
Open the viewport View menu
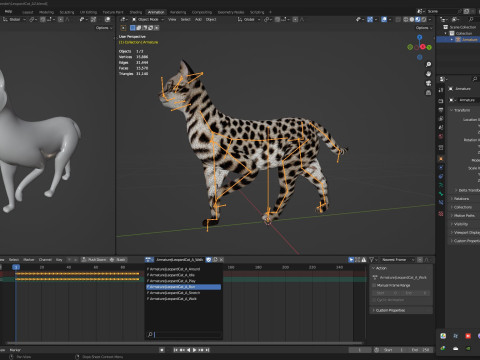pyautogui.click(x=172, y=20)
